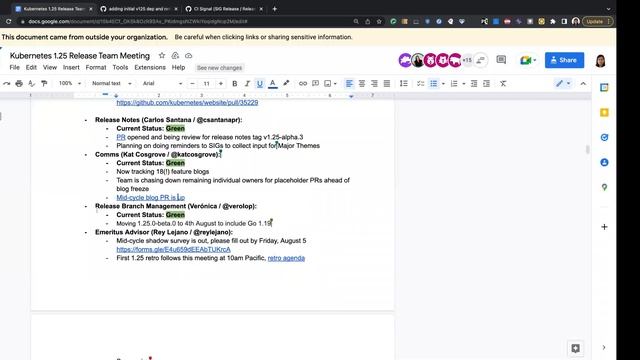Open the Extensions menu
Screen dimensions: 640x360
pyautogui.click(x=150, y=67)
